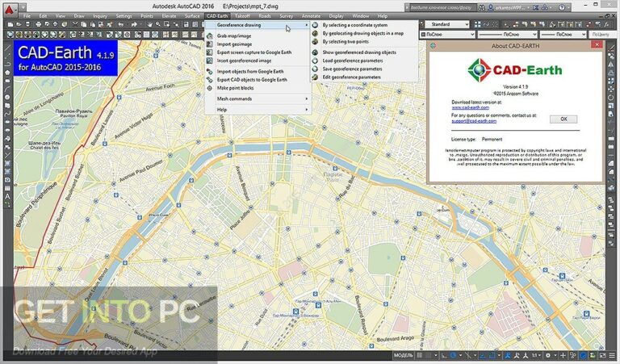Open the Takeoff menu
Image resolution: width=620 pixels, height=364 pixels.
coord(242,16)
